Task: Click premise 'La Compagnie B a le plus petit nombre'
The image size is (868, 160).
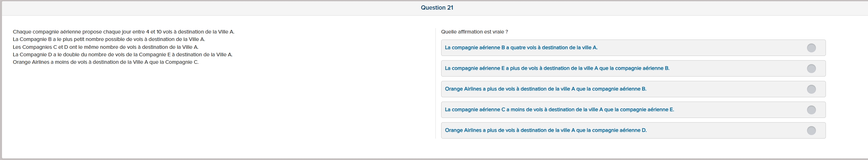Action: click(109, 39)
